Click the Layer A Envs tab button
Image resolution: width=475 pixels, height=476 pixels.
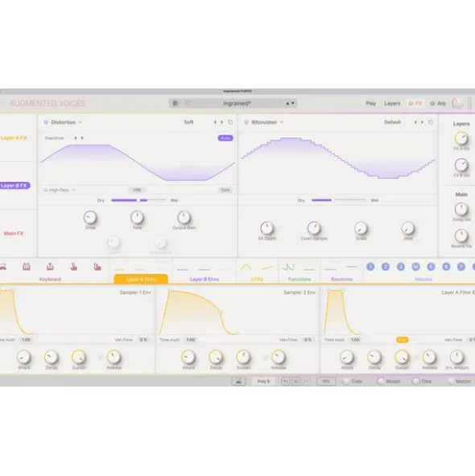pos(141,279)
